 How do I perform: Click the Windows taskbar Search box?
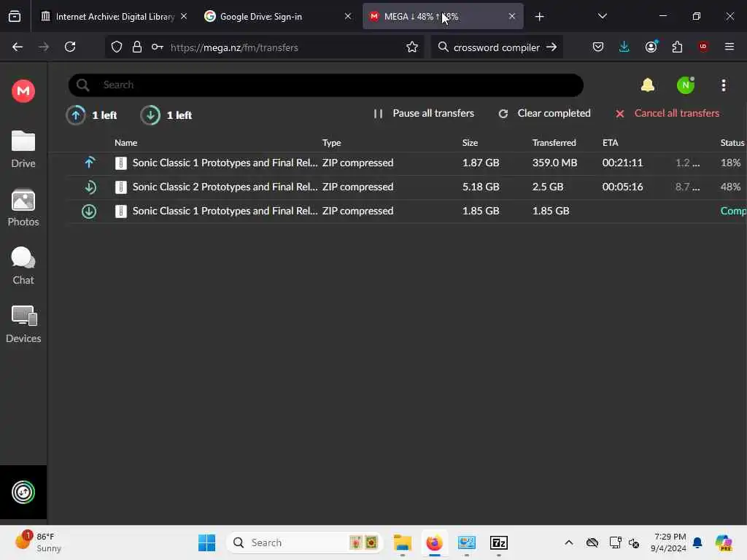[x=305, y=542]
